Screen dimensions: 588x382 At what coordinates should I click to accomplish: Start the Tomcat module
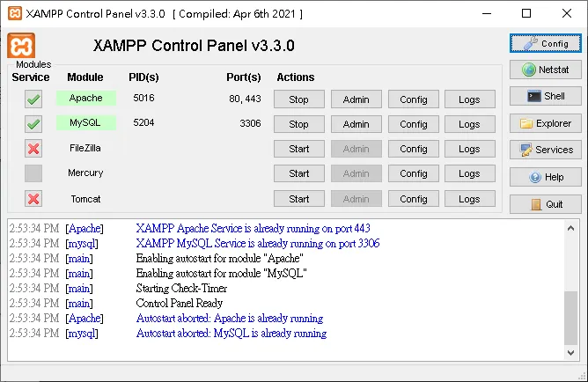click(299, 199)
